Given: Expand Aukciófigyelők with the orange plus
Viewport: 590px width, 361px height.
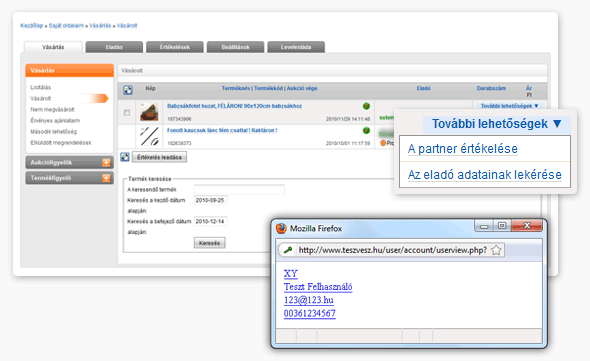Looking at the screenshot, I should [106, 163].
